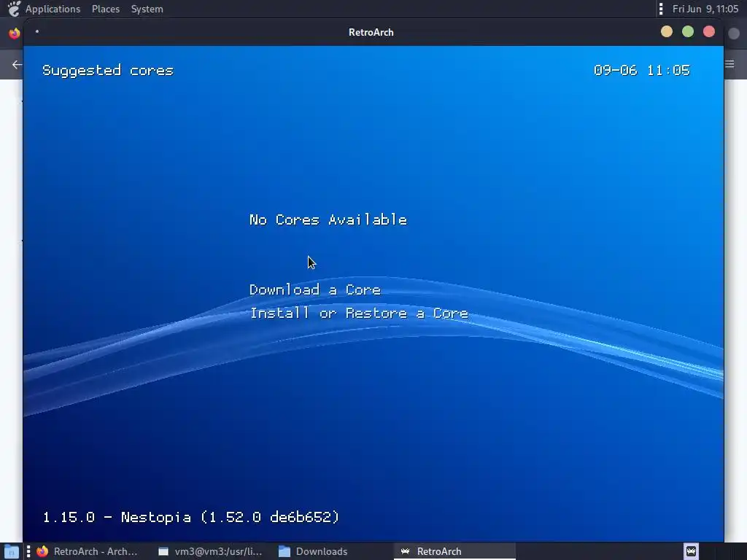The width and height of the screenshot is (747, 560).
Task: Click the Suggested cores heading
Action: pos(108,71)
